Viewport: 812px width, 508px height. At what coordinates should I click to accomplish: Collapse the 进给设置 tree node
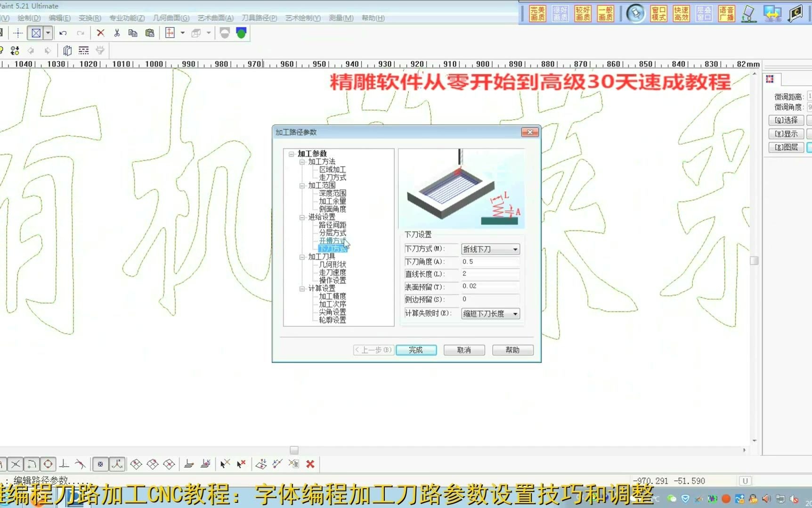tap(301, 217)
